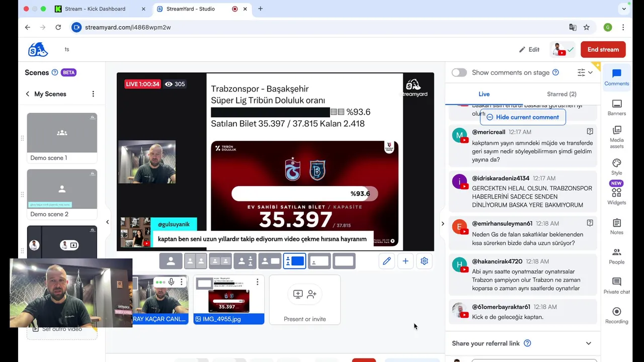The height and width of the screenshot is (362, 644).
Task: Edit layouts with the pencil icon
Action: pyautogui.click(x=386, y=261)
